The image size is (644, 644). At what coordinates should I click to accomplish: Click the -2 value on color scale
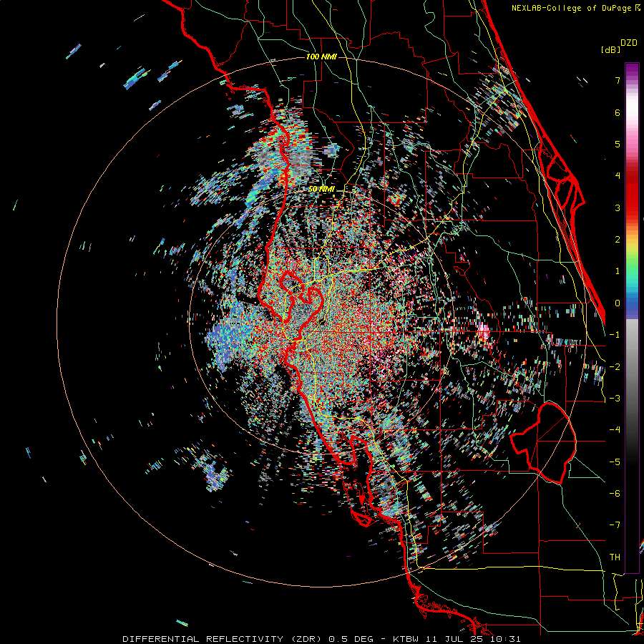[615, 366]
